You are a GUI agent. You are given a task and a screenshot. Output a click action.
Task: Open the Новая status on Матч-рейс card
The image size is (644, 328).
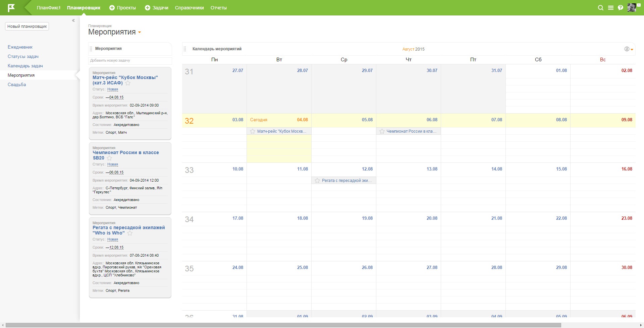pos(113,89)
